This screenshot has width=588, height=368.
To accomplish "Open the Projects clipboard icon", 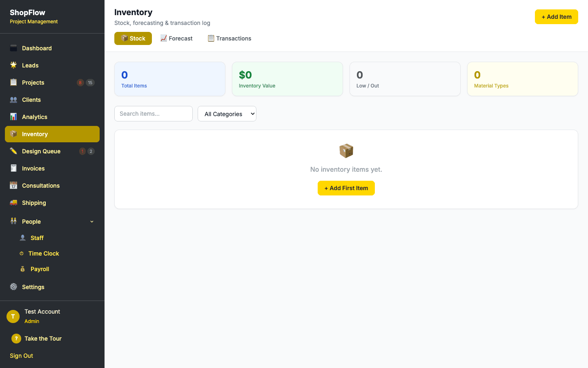I will coord(13,83).
